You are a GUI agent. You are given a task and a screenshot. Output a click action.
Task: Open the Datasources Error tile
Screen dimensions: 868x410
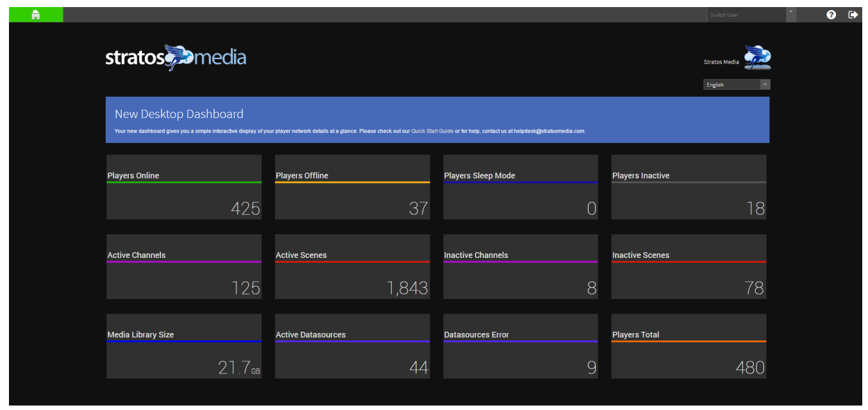(x=521, y=346)
